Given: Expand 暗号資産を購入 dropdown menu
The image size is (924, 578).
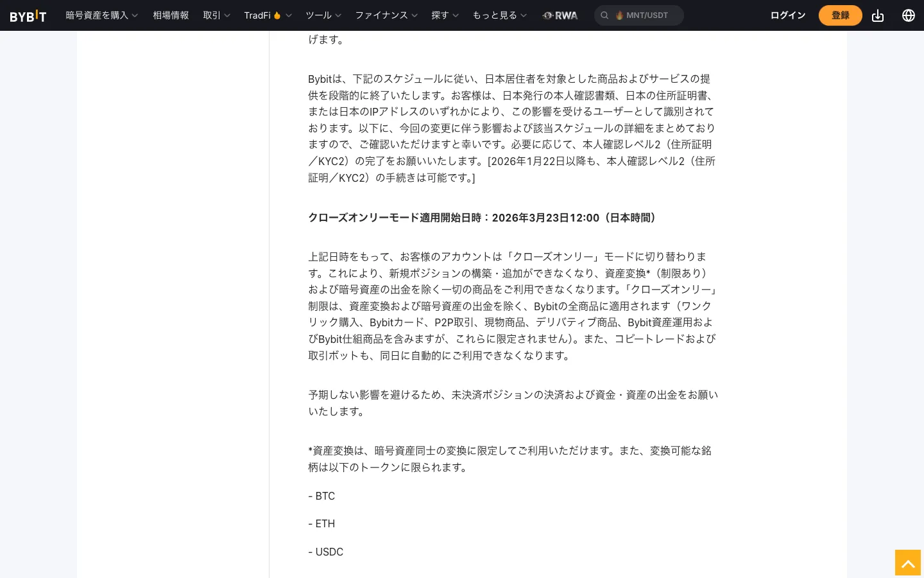Looking at the screenshot, I should tap(102, 15).
